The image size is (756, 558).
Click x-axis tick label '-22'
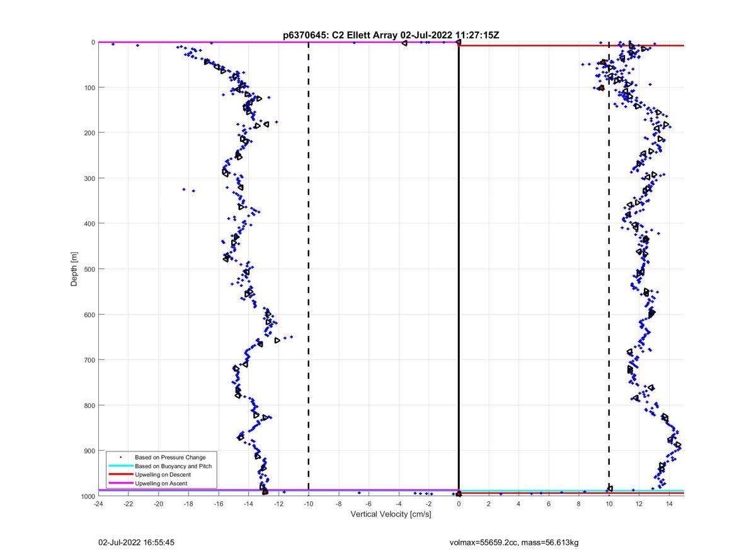(128, 504)
